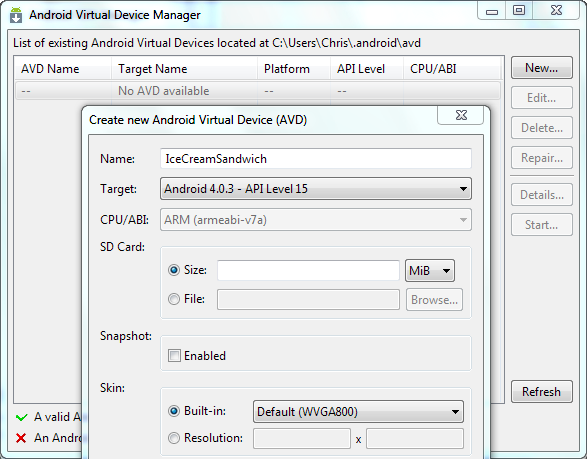587x459 pixels.
Task: Close the Create new AVD dialog
Action: pos(461,115)
